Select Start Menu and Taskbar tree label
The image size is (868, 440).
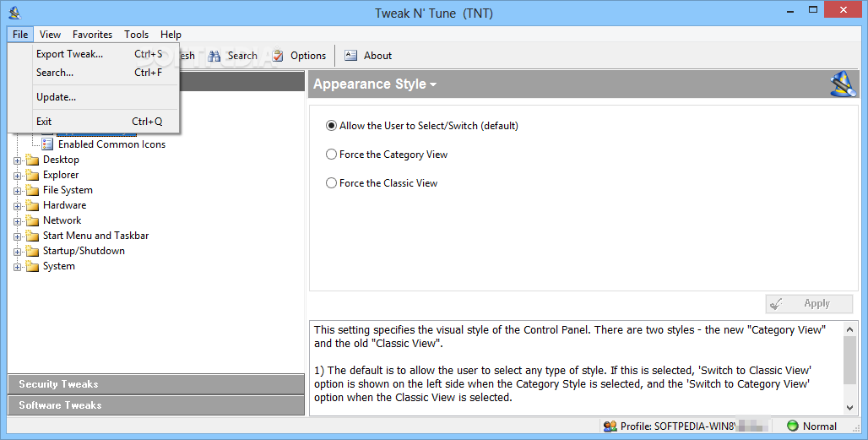pos(95,236)
